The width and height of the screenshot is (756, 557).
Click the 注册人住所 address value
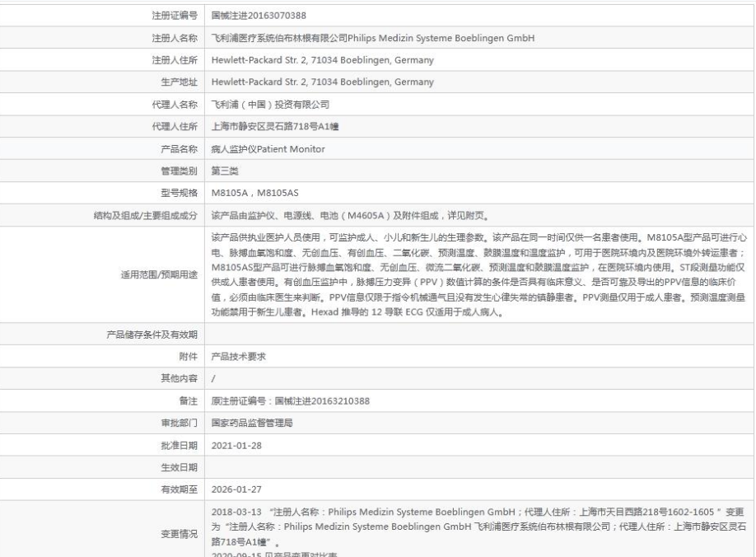coord(323,60)
